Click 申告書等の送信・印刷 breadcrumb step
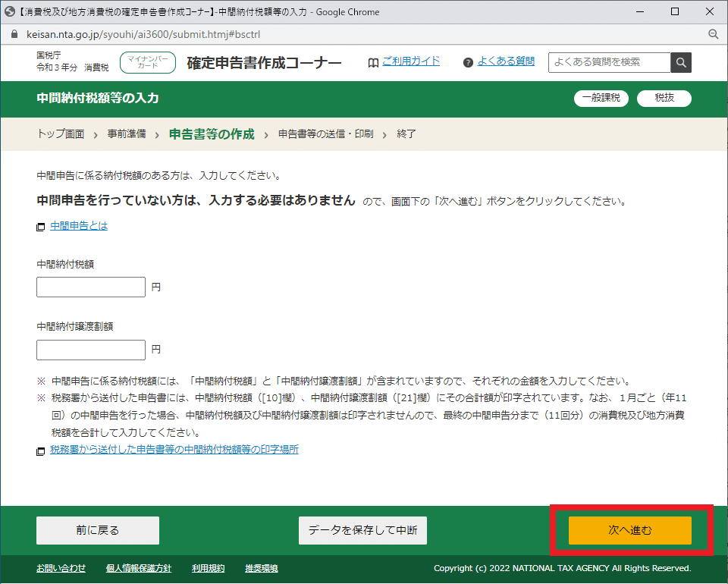The height and width of the screenshot is (584, 728). pyautogui.click(x=326, y=134)
